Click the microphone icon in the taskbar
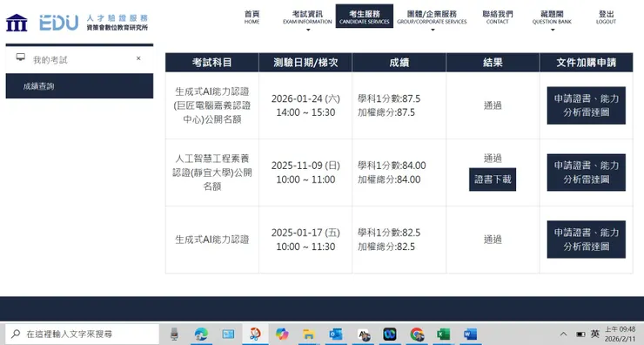This screenshot has height=345, width=644. (x=175, y=334)
